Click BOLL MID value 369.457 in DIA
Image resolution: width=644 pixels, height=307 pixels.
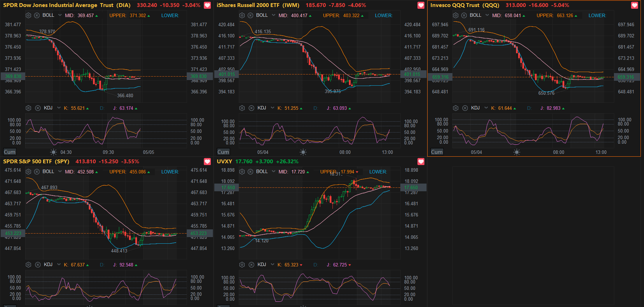pos(86,15)
